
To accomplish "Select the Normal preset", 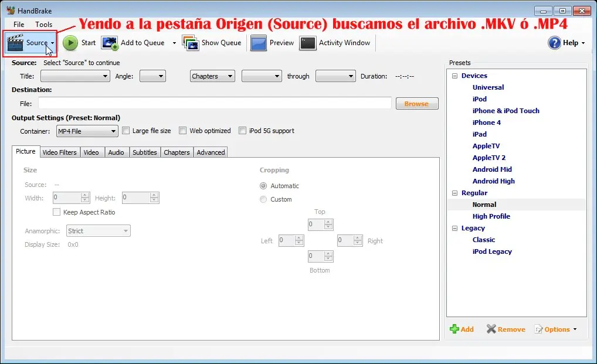I will point(484,205).
